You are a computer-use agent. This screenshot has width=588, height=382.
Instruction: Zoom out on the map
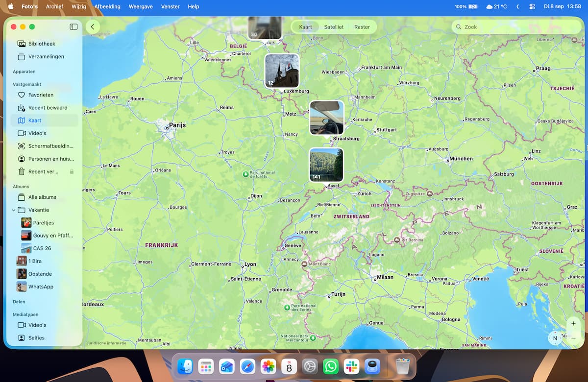(573, 338)
